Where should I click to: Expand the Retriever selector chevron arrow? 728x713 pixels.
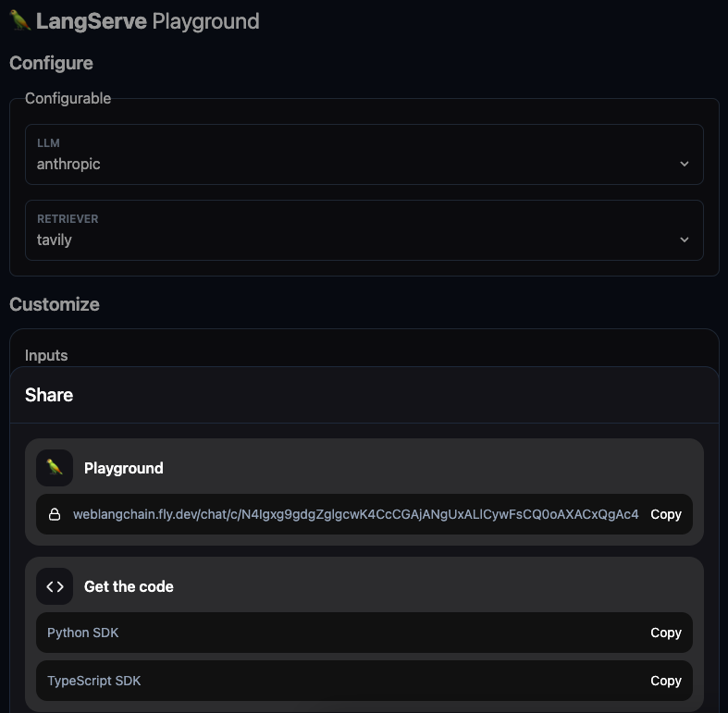[x=684, y=240]
